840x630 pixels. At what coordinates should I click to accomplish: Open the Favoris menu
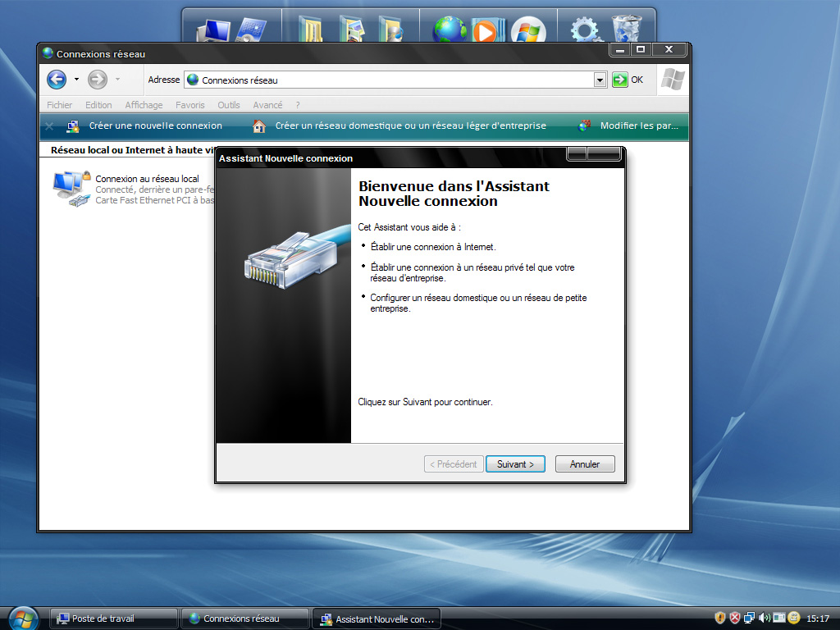click(x=190, y=105)
